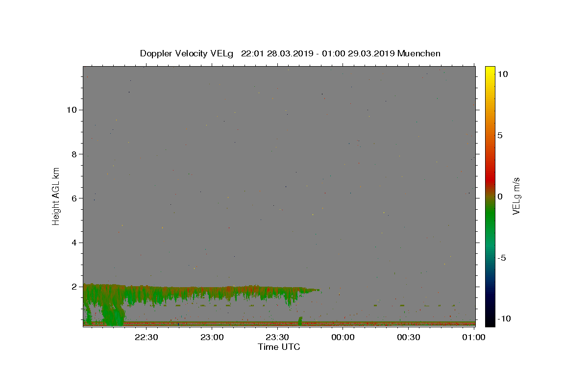The width and height of the screenshot is (588, 392).
Task: Click the colorbar tick label '5'
Action: point(500,135)
